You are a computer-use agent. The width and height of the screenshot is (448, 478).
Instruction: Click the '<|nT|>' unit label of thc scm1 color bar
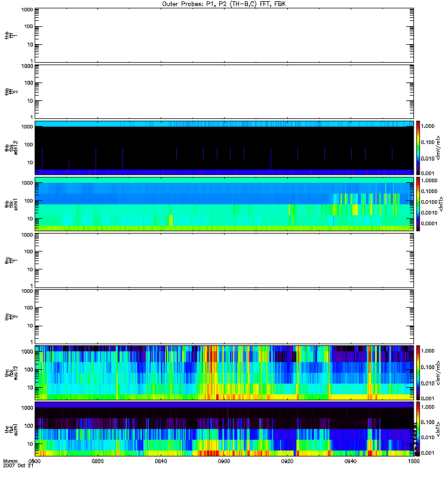click(438, 429)
